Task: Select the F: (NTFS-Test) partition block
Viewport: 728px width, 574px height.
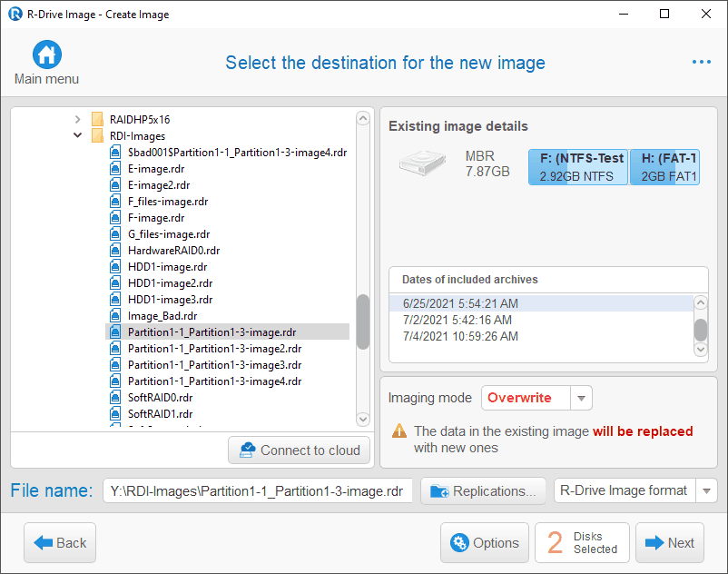Action: pyautogui.click(x=578, y=167)
